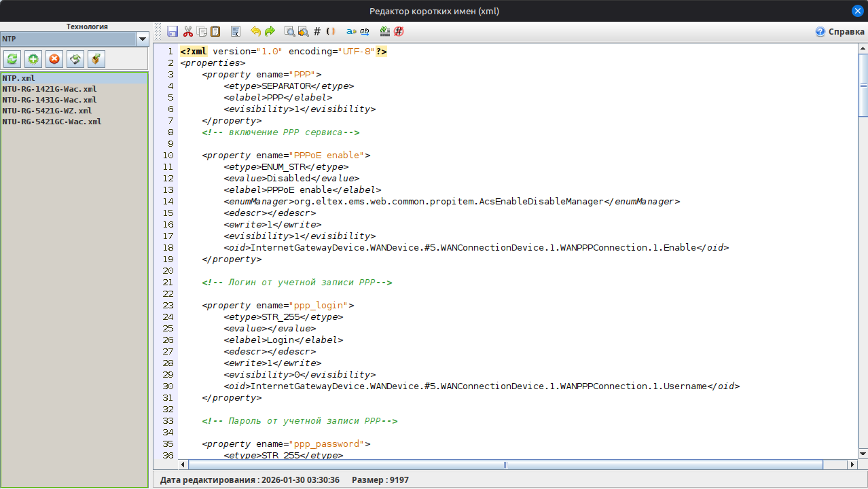Save the XML file with floppy icon

[x=173, y=31]
